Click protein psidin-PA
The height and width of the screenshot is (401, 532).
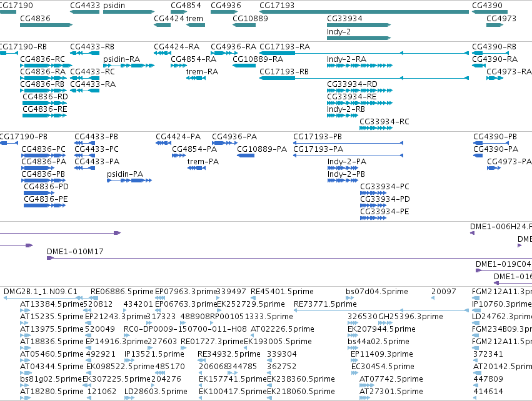coord(125,174)
